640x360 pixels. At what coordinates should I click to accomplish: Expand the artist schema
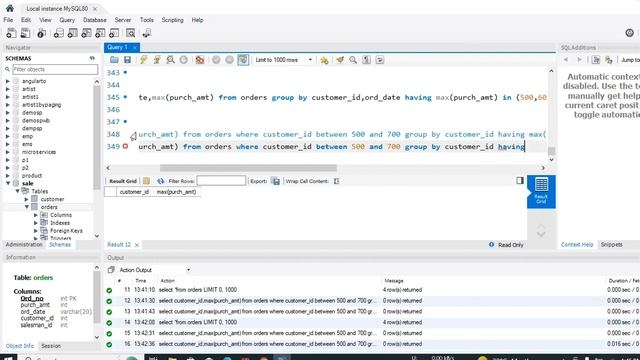(x=7, y=89)
